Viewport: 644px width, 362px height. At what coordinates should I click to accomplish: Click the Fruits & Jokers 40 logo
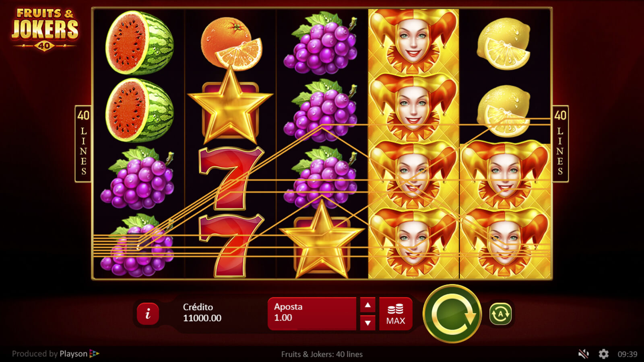click(45, 29)
